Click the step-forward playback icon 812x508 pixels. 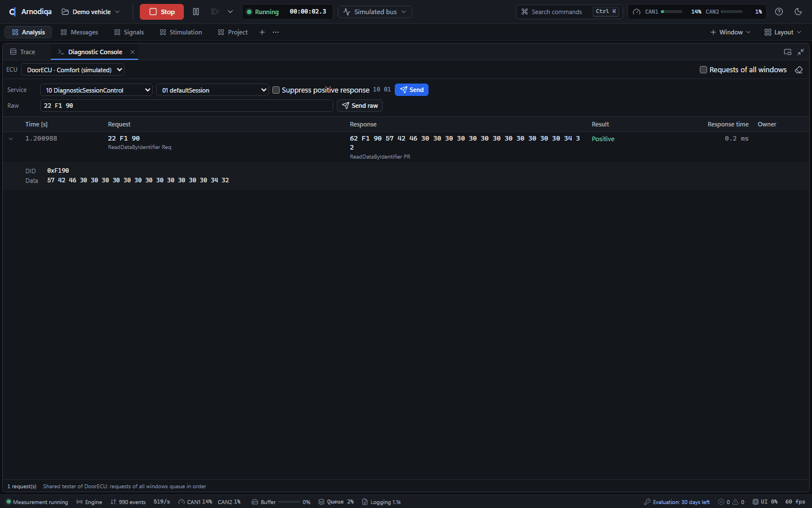pos(215,12)
